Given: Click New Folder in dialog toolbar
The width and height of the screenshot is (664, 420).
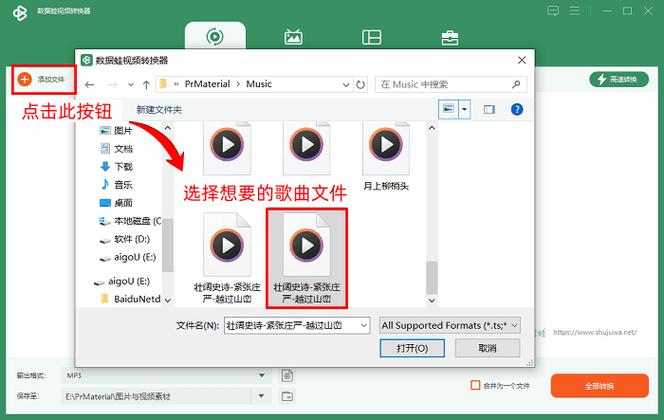Looking at the screenshot, I should coord(159,110).
